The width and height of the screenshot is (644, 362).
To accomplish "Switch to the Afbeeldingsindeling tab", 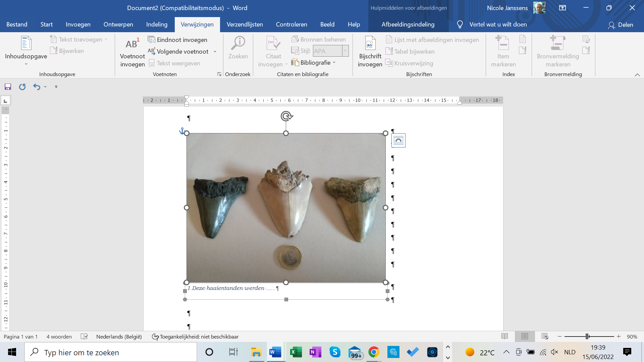I will click(x=408, y=24).
